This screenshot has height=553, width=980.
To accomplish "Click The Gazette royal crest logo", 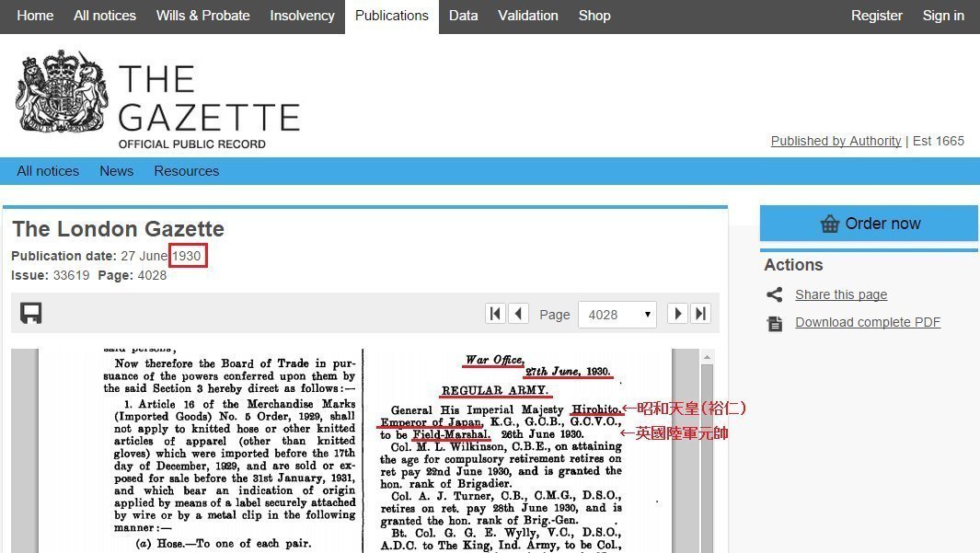I will (x=62, y=91).
